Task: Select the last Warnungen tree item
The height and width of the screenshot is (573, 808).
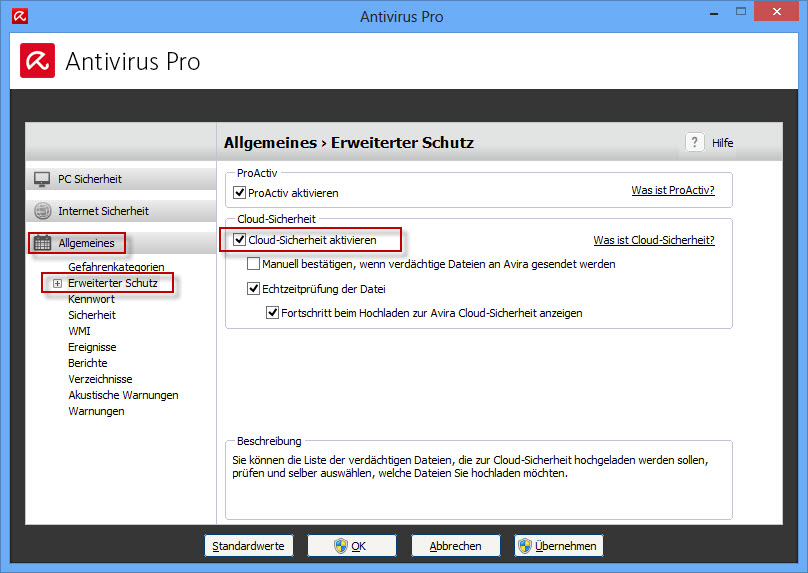Action: pyautogui.click(x=96, y=411)
